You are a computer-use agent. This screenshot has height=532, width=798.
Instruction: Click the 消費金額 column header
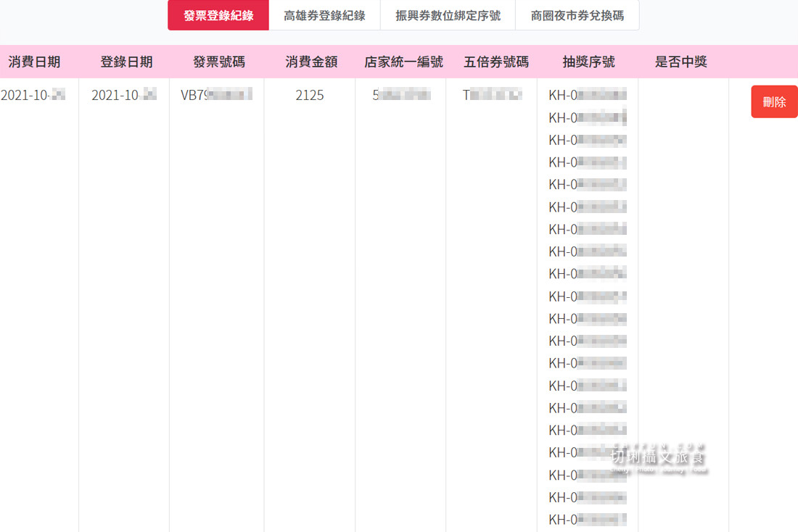(311, 62)
